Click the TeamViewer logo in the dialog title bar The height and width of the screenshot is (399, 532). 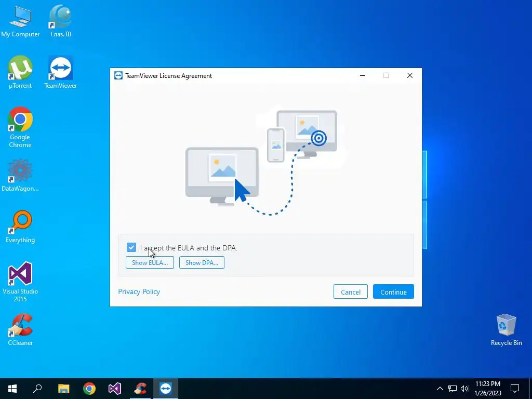(118, 75)
